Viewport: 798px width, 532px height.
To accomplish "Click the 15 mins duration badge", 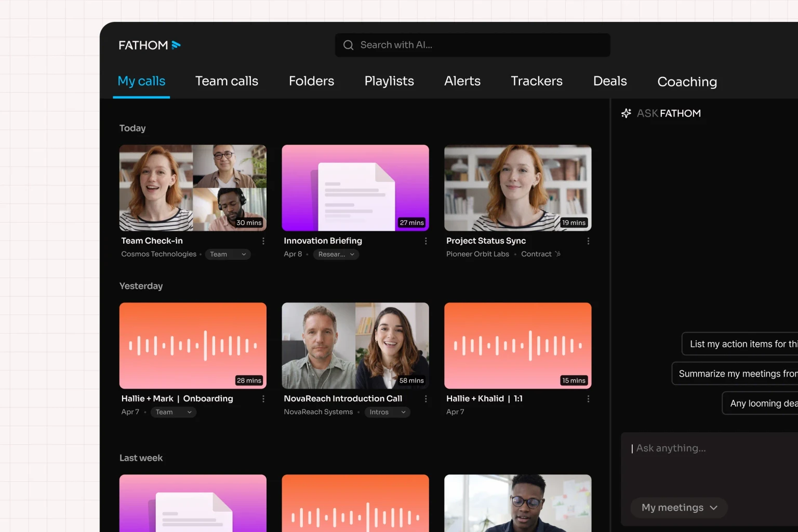I will (574, 381).
